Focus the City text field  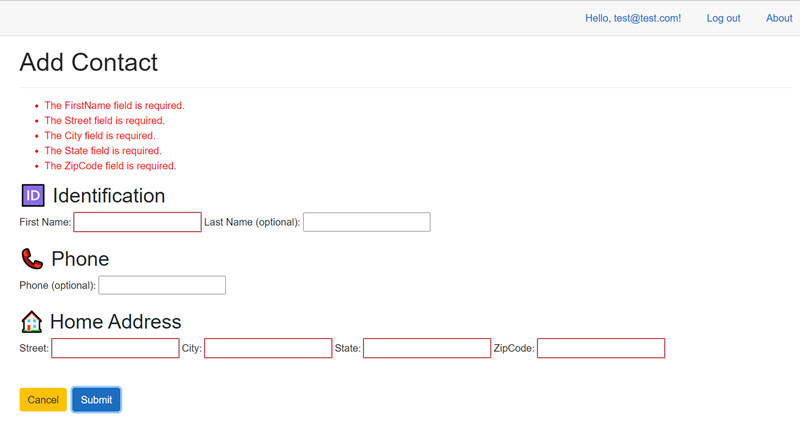tap(268, 348)
